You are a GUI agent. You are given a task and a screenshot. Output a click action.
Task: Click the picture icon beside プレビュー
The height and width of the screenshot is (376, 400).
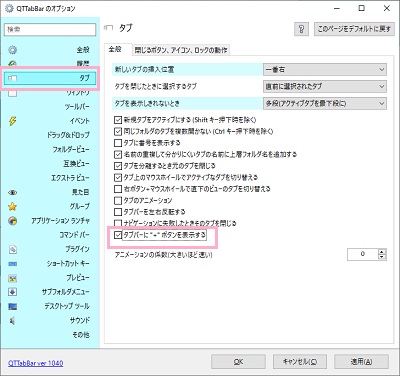click(x=12, y=278)
